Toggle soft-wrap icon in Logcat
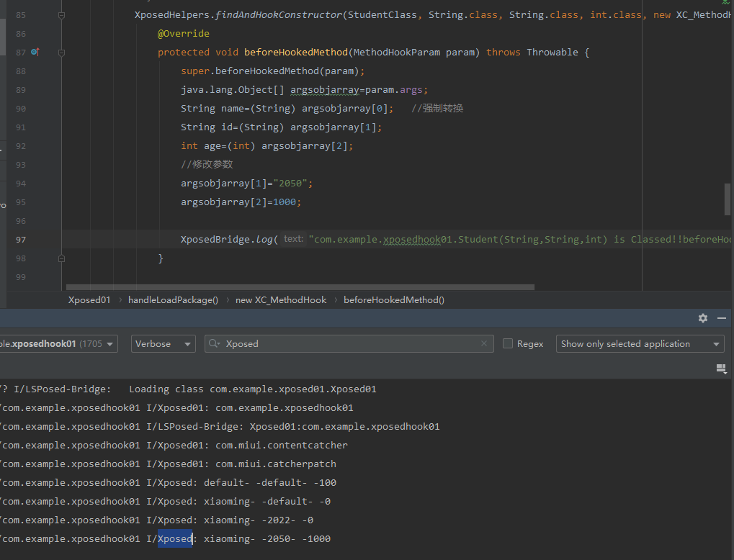This screenshot has height=560, width=734. click(721, 369)
